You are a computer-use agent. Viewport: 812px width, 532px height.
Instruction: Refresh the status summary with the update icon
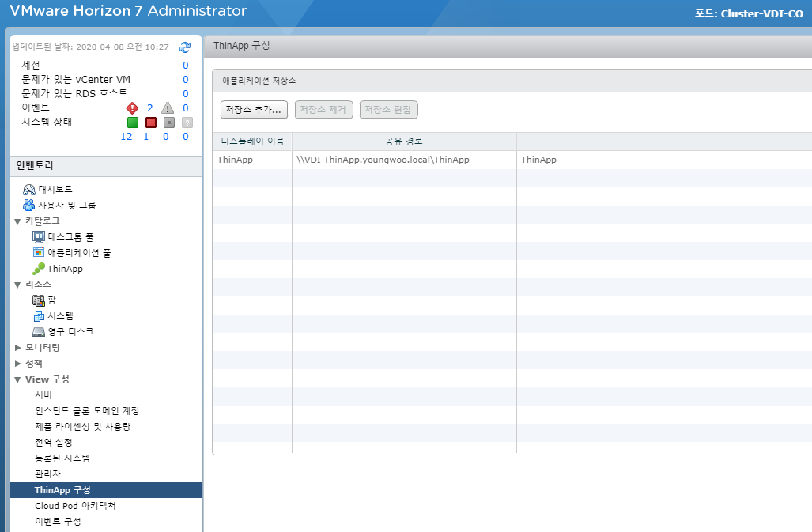click(x=185, y=47)
